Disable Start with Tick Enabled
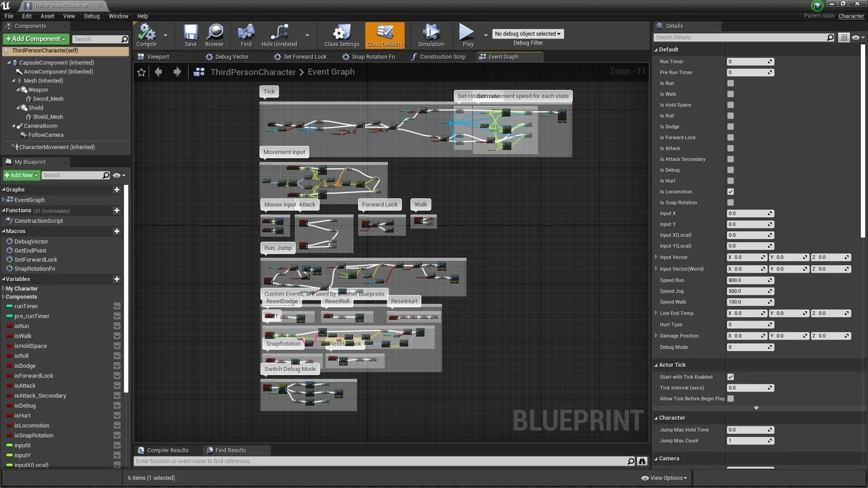868x488 pixels. tap(730, 377)
